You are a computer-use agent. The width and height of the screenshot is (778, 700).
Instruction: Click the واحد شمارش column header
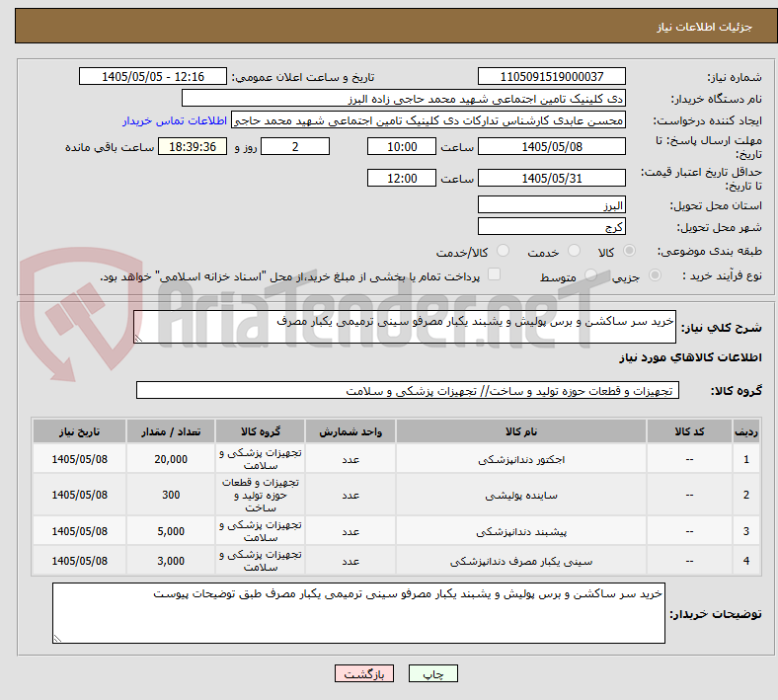[350, 431]
